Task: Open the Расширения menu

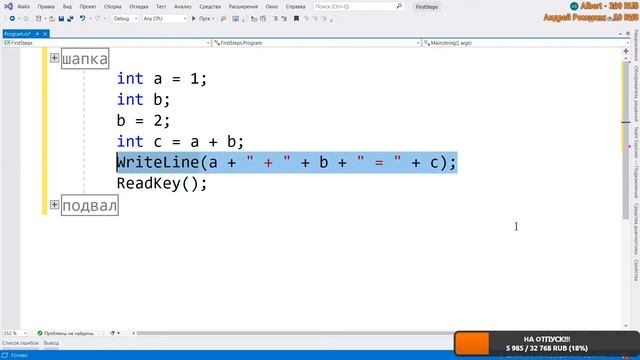Action: pos(243,7)
